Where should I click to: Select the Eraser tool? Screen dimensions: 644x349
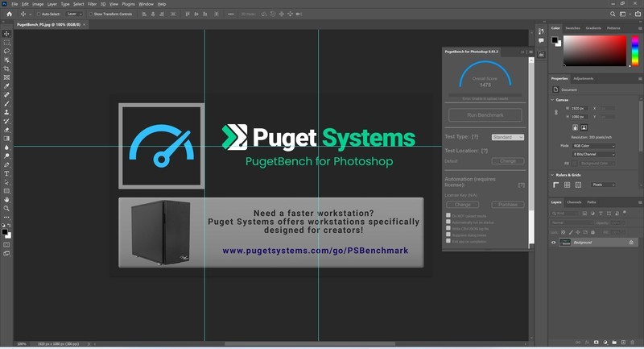6,130
